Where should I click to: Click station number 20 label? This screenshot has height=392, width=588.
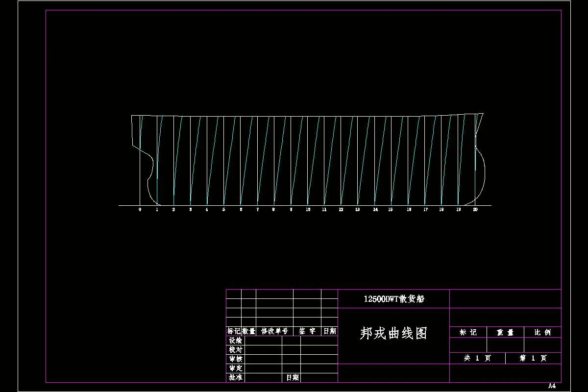click(475, 209)
